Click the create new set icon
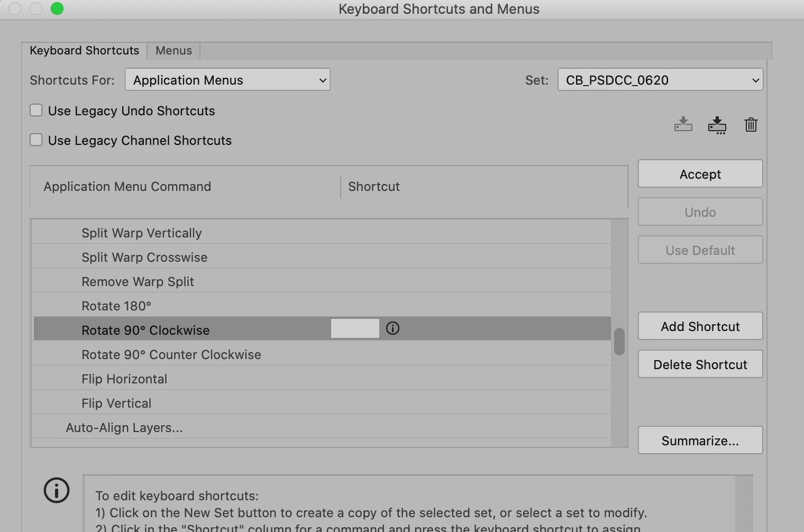The image size is (804, 532). click(x=717, y=125)
